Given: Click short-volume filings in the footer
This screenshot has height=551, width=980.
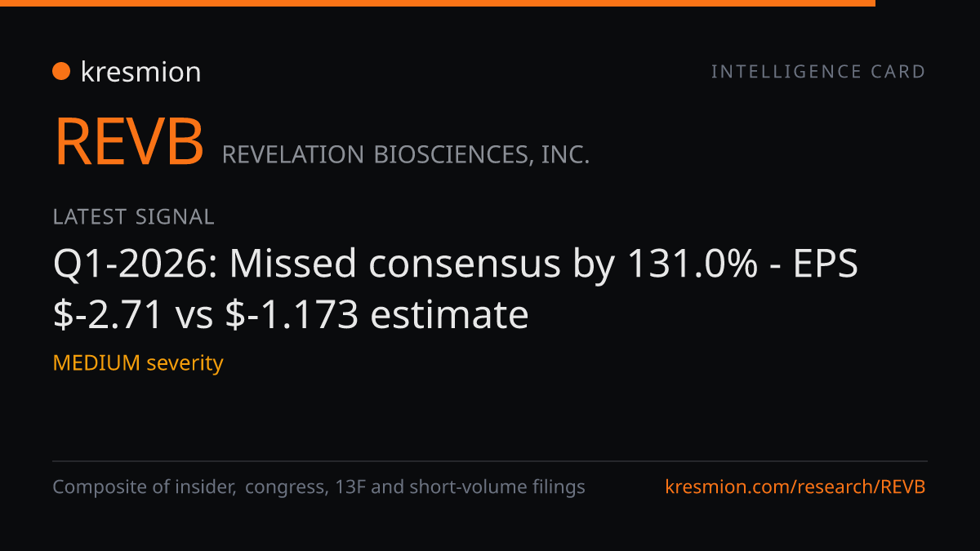Looking at the screenshot, I should pos(497,487).
